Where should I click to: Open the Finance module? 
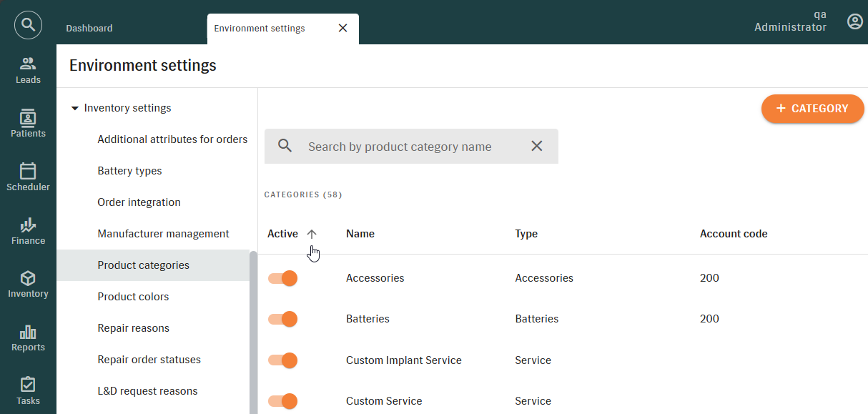[28, 231]
